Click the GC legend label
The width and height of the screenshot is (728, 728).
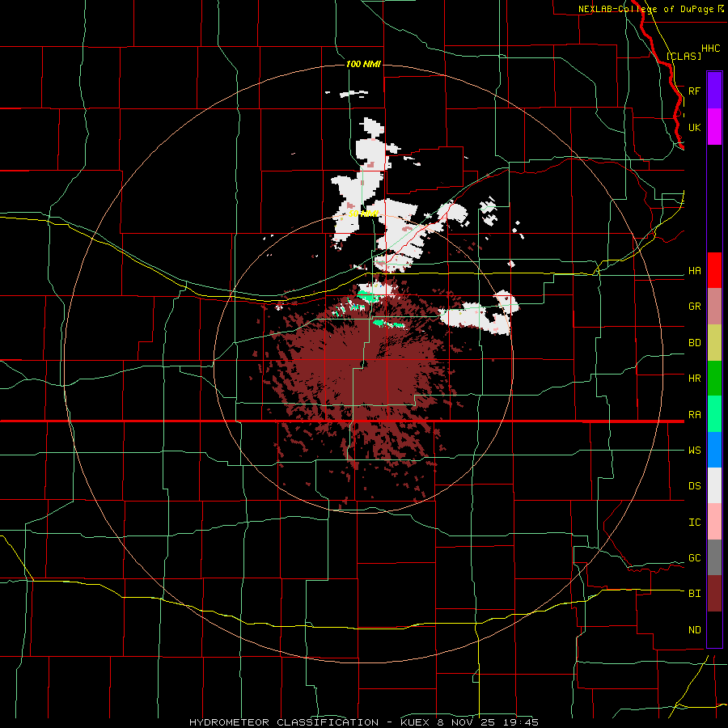pos(694,558)
